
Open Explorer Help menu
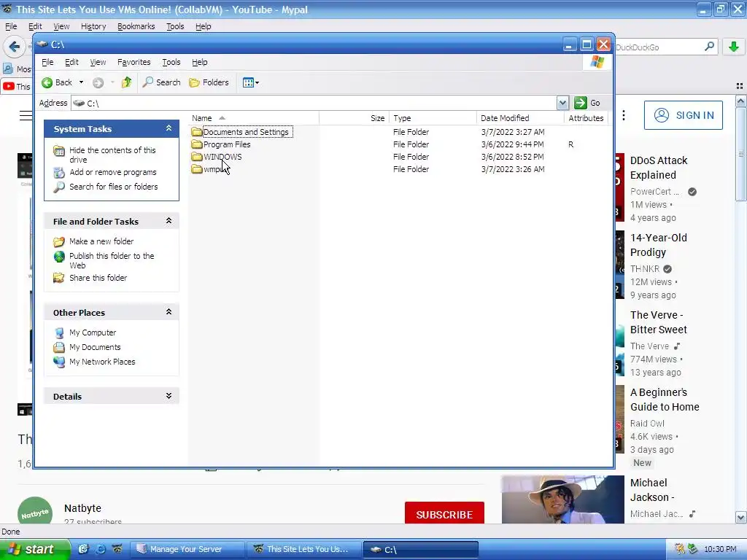coord(200,62)
